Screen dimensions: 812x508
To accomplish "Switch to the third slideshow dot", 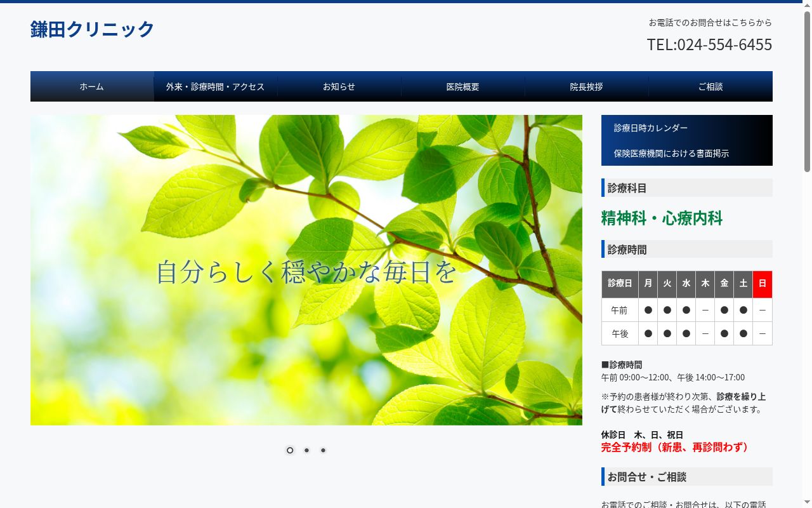I will 323,450.
